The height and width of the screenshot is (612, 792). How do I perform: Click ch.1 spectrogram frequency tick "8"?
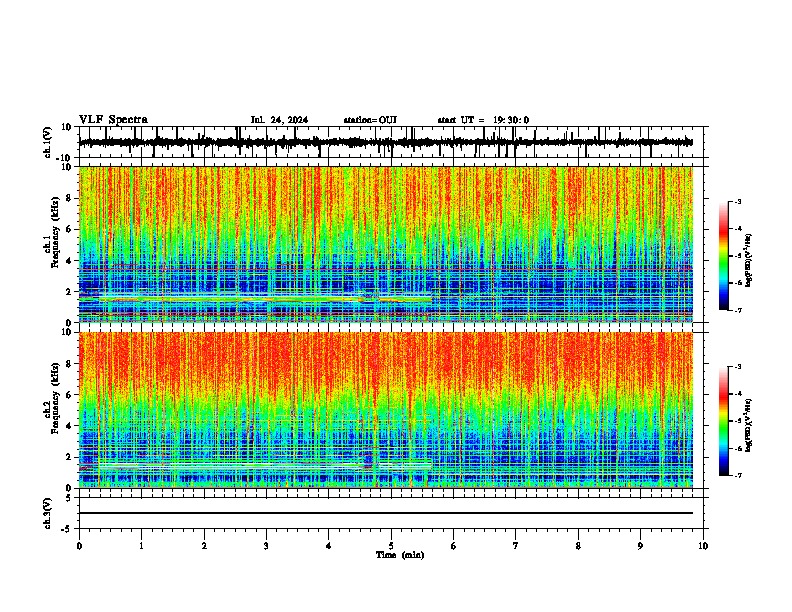point(69,198)
